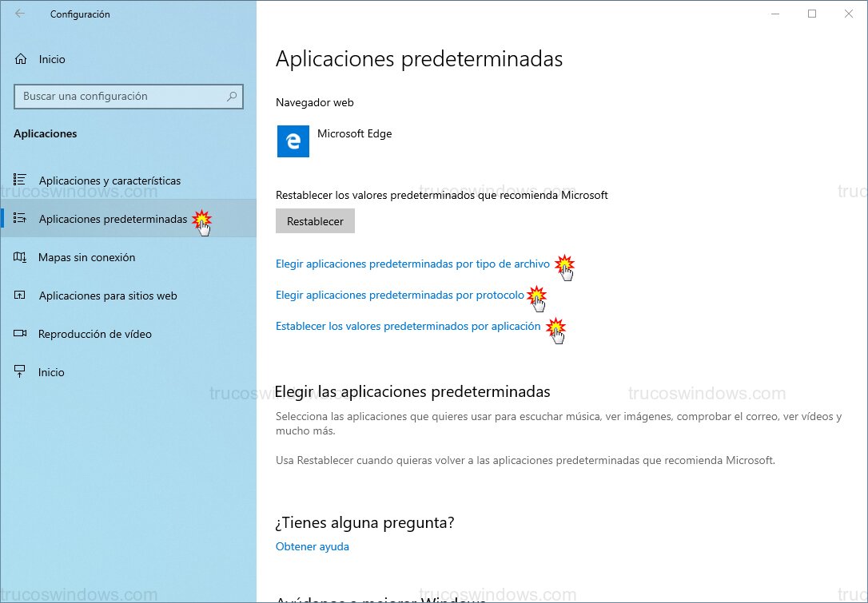Open default apps by file type link
This screenshot has width=868, height=603.
[412, 263]
